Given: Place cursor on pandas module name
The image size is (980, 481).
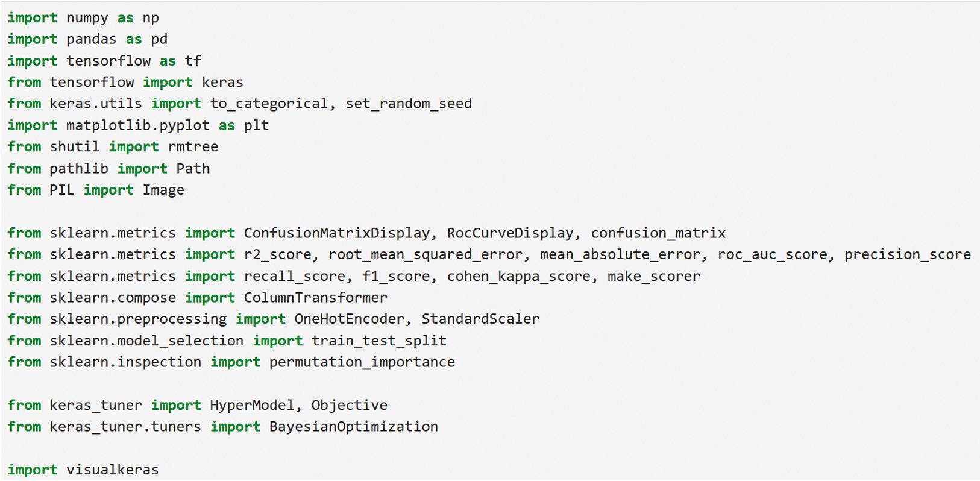Looking at the screenshot, I should [x=91, y=40].
